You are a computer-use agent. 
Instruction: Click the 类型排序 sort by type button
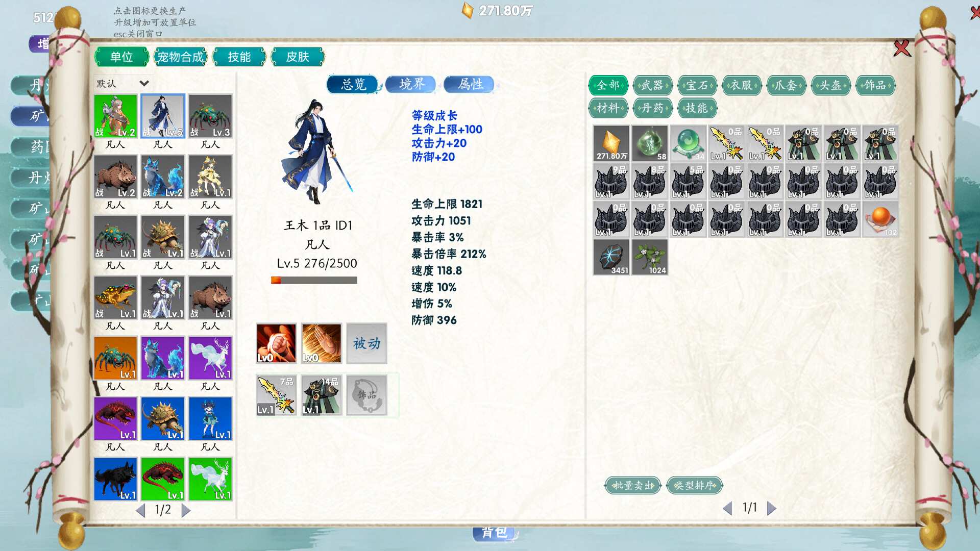pos(694,485)
